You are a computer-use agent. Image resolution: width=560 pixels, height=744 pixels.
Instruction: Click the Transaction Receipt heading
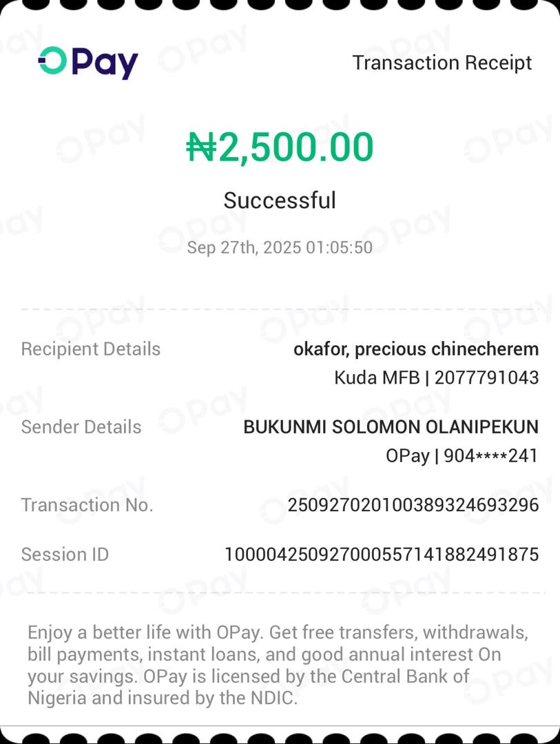[442, 63]
